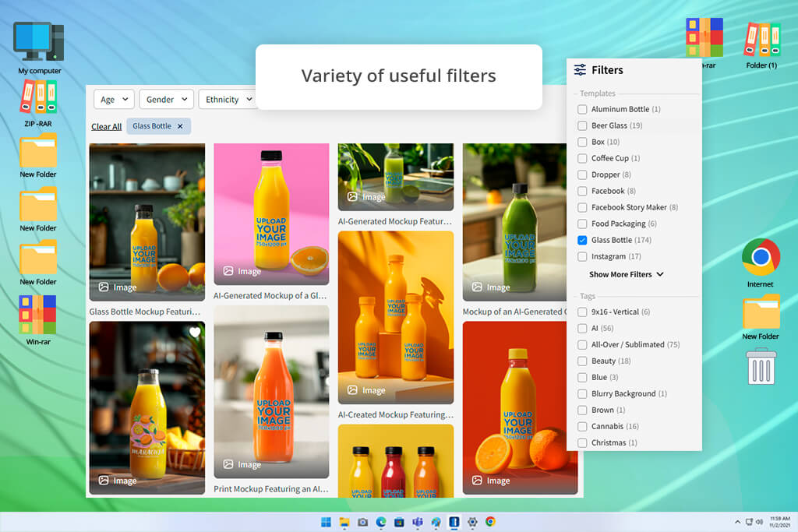Image resolution: width=798 pixels, height=532 pixels.
Task: Open the Internet Chrome desktop shortcut
Action: coord(761,263)
